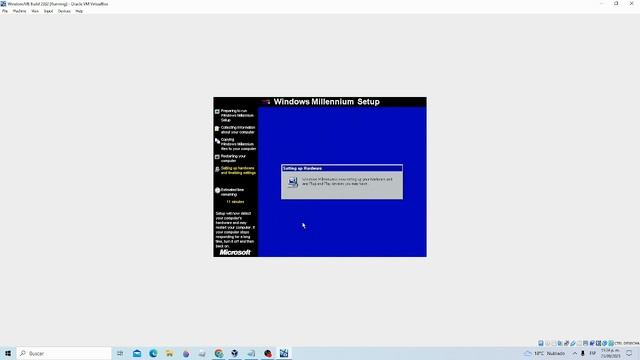Click the hard disk activity status icon
Viewport: 640px width, 360px height.
click(541, 343)
